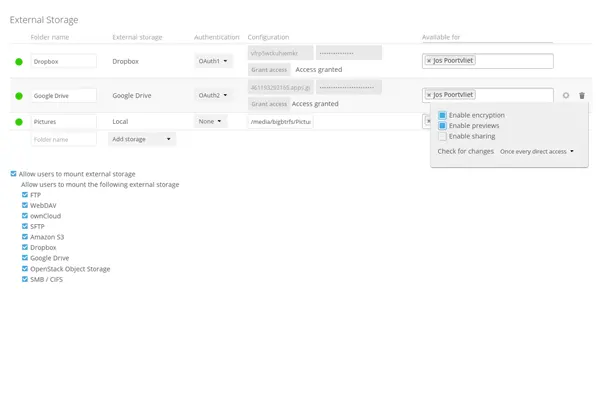Expand the Add storage dropdown
600x400 pixels.
(142, 140)
